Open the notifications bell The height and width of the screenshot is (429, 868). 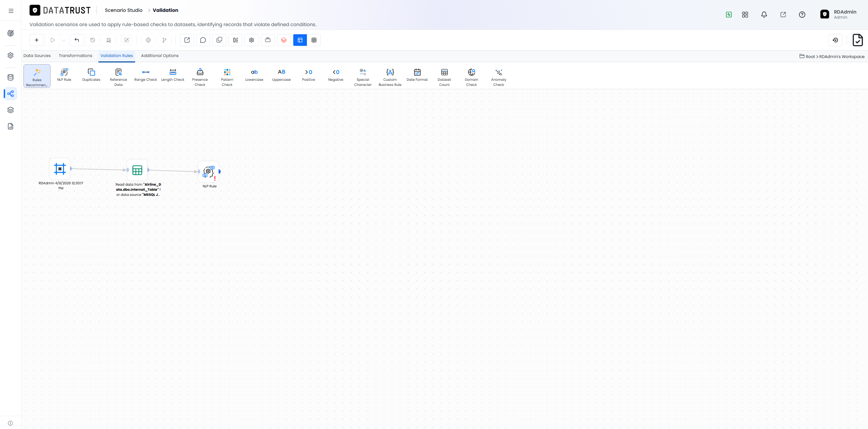pos(764,15)
